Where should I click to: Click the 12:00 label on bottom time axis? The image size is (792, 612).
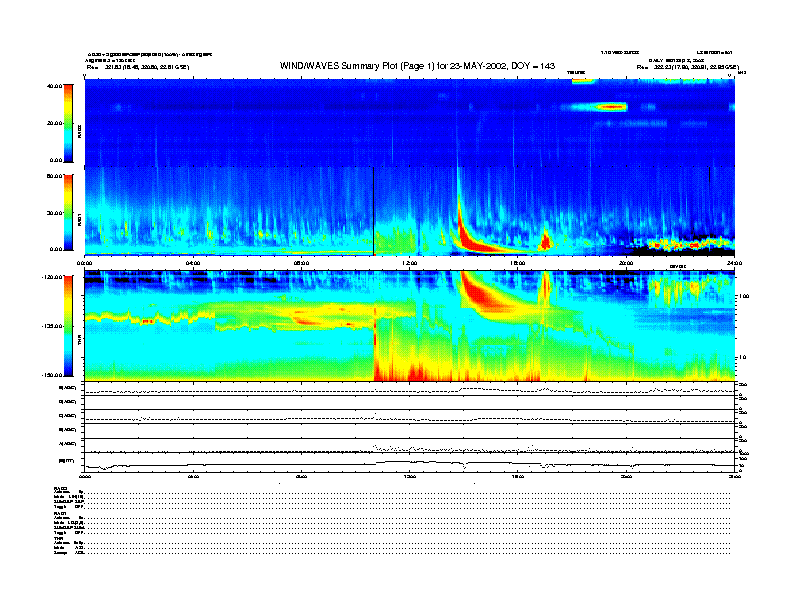410,476
